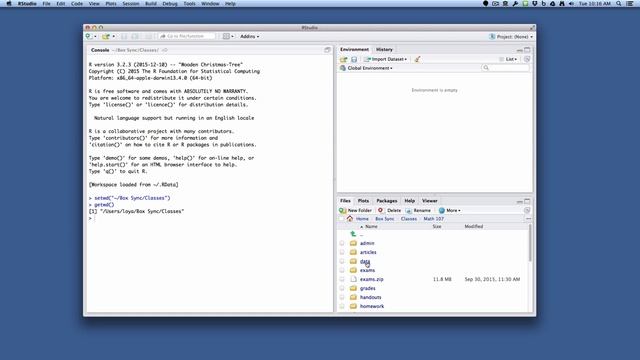Viewport: 640px width, 360px height.
Task: Click the New Folder button
Action: [x=355, y=211]
